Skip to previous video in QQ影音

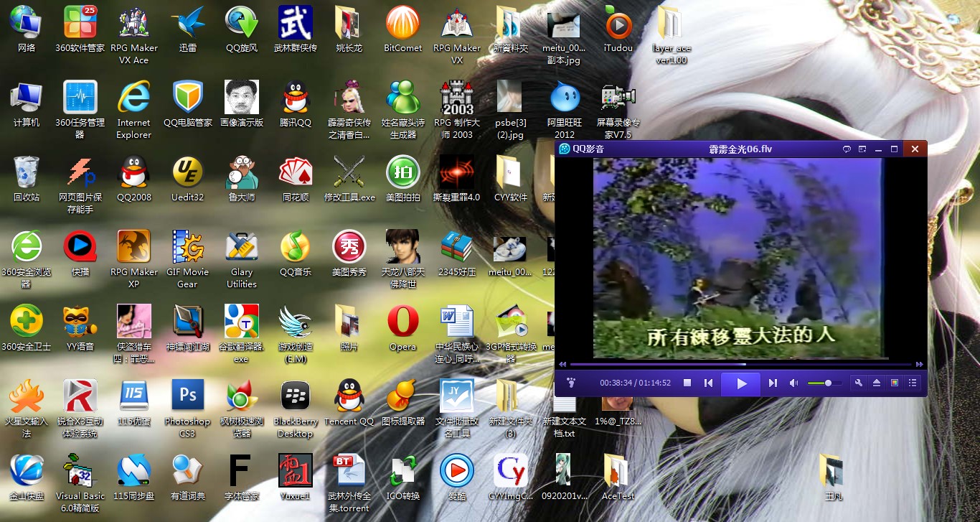(708, 383)
